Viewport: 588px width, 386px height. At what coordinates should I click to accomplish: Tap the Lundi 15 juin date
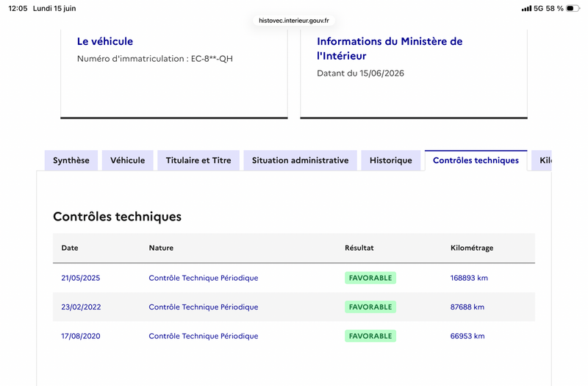coord(54,8)
